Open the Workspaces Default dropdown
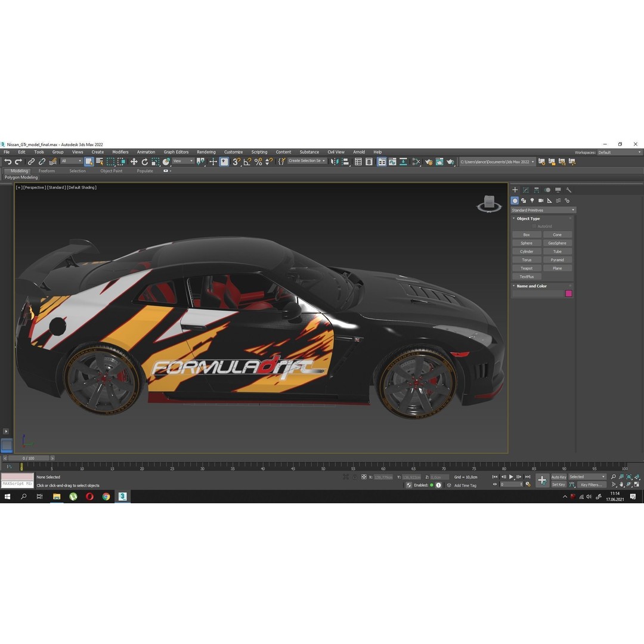The height and width of the screenshot is (644, 644). [x=620, y=153]
